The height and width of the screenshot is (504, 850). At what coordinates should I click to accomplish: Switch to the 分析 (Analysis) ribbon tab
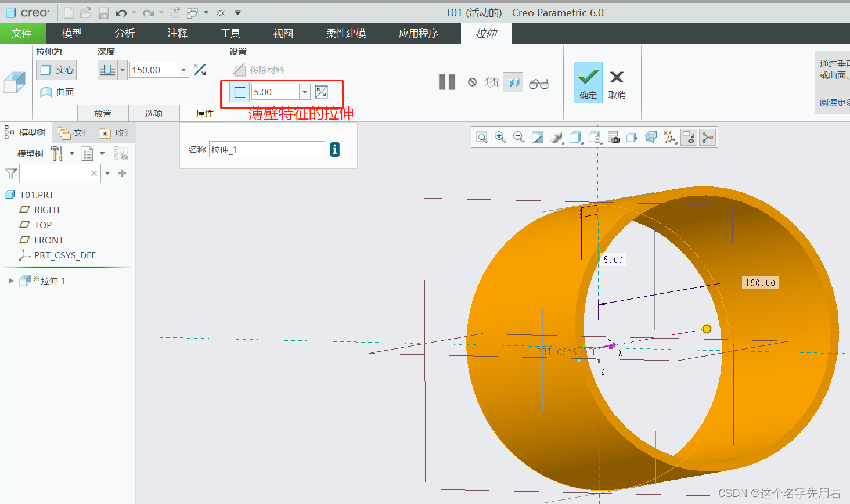[x=125, y=33]
